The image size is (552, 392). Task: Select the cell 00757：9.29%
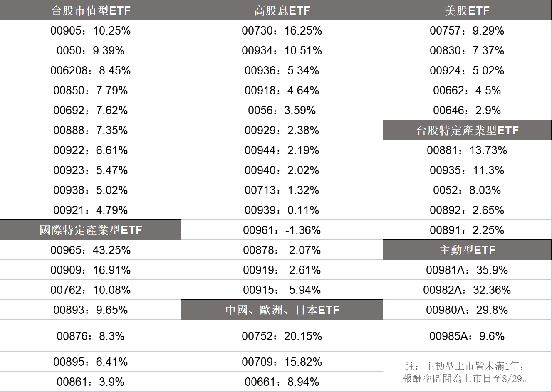[x=467, y=30]
